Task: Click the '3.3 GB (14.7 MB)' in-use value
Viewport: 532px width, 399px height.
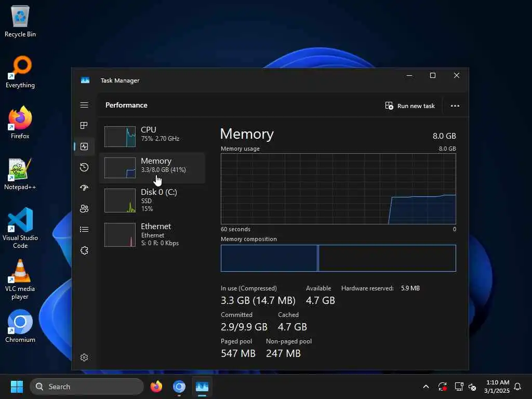Action: point(258,301)
